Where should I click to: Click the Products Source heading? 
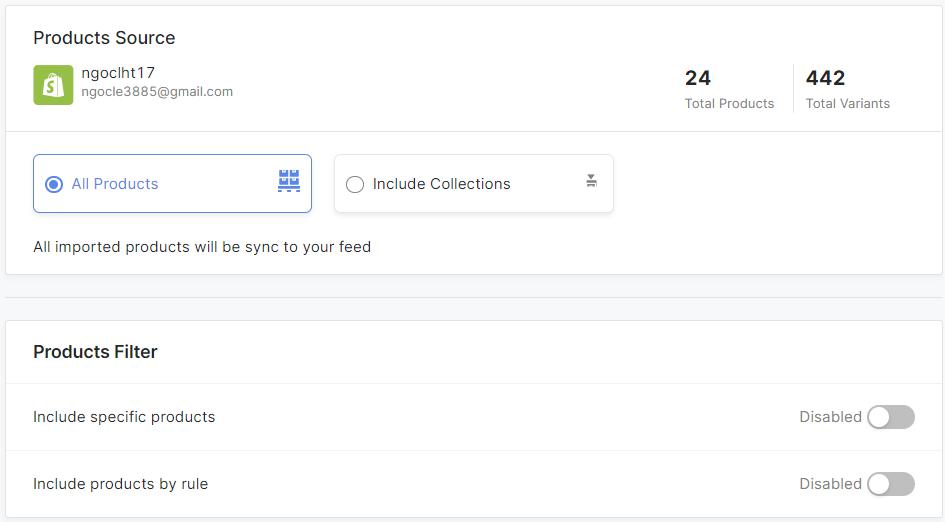[x=104, y=38]
